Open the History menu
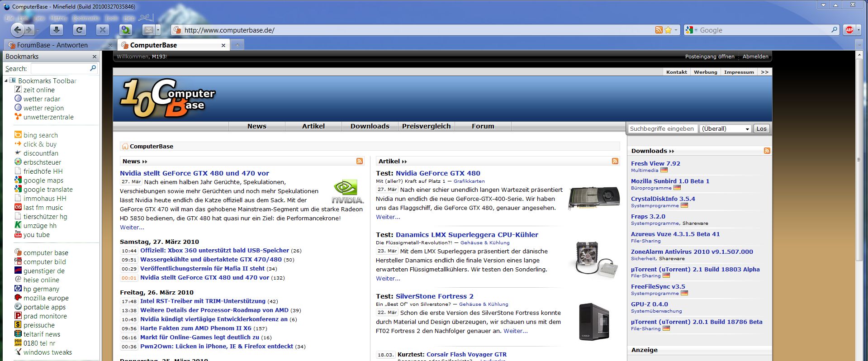This screenshot has width=868, height=361. [x=58, y=18]
